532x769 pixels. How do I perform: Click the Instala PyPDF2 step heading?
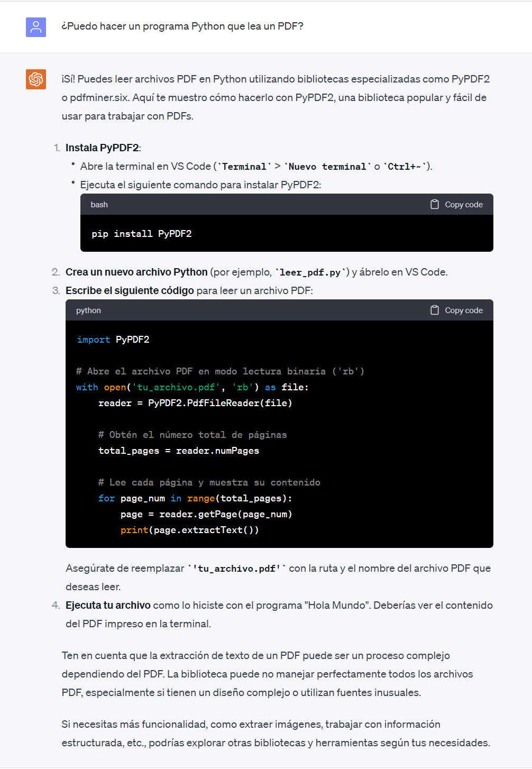(103, 148)
